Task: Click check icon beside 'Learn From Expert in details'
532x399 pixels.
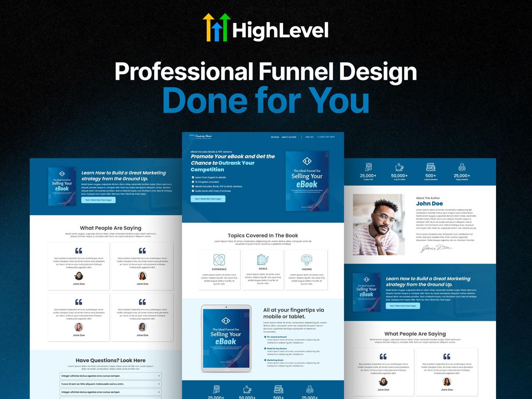Action: click(x=193, y=178)
